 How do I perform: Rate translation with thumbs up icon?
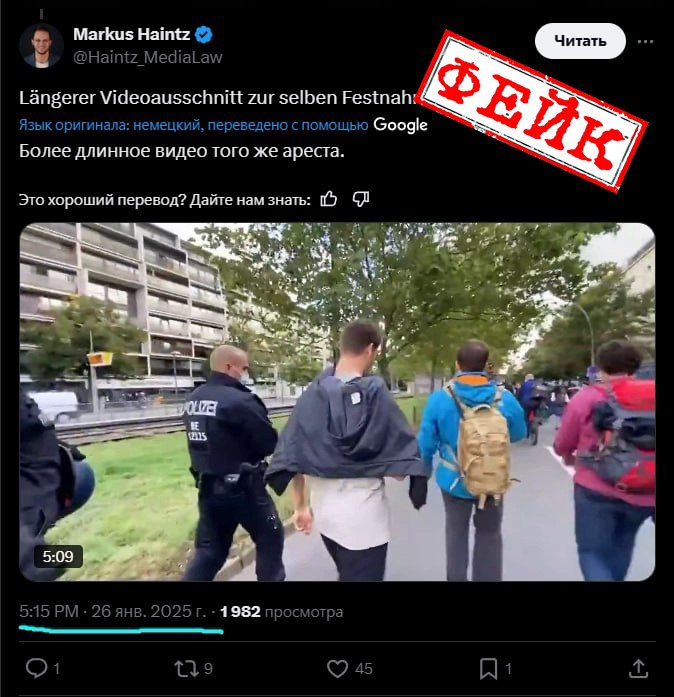[329, 199]
